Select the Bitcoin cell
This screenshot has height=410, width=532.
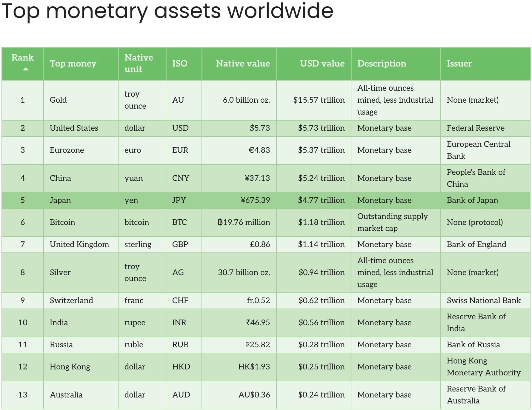point(81,222)
